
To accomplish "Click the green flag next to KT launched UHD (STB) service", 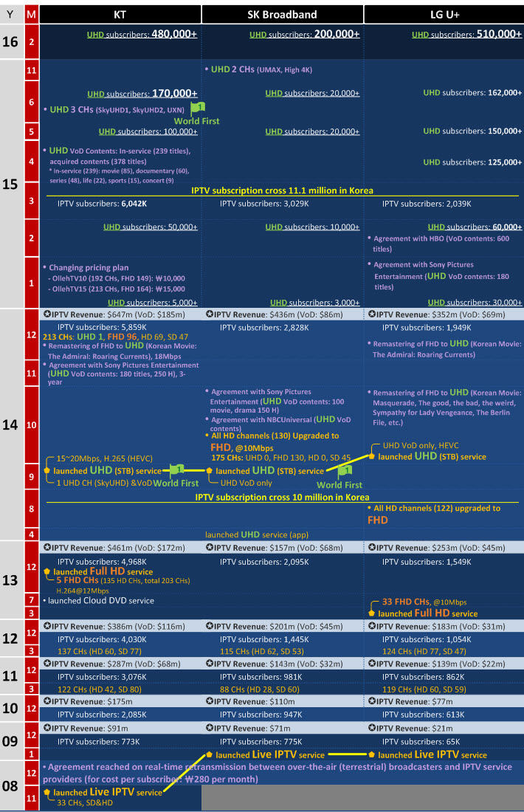I will pos(177,469).
